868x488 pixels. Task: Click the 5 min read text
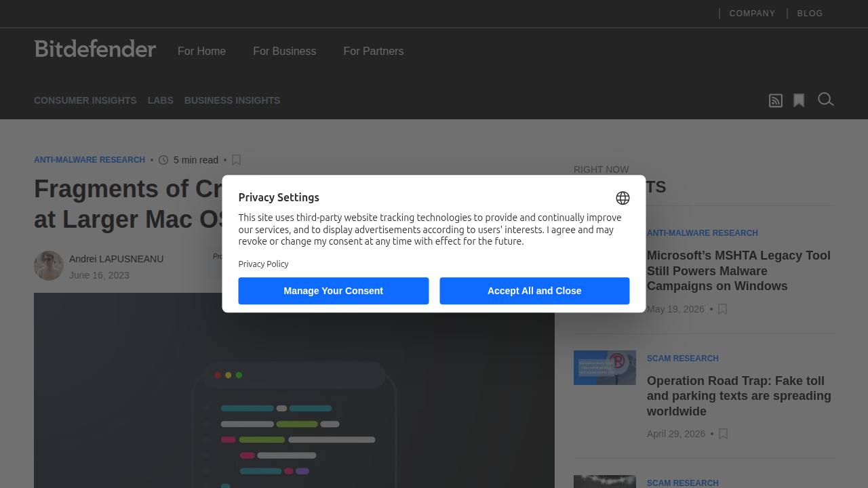pyautogui.click(x=195, y=160)
